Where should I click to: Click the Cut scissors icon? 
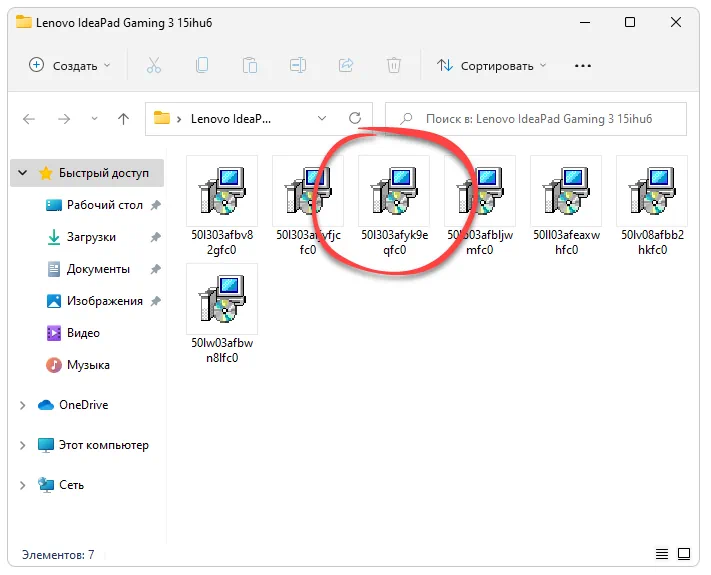(153, 65)
